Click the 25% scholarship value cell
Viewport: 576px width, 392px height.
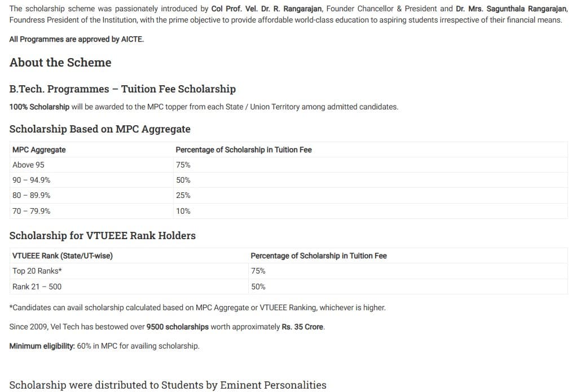pyautogui.click(x=183, y=195)
